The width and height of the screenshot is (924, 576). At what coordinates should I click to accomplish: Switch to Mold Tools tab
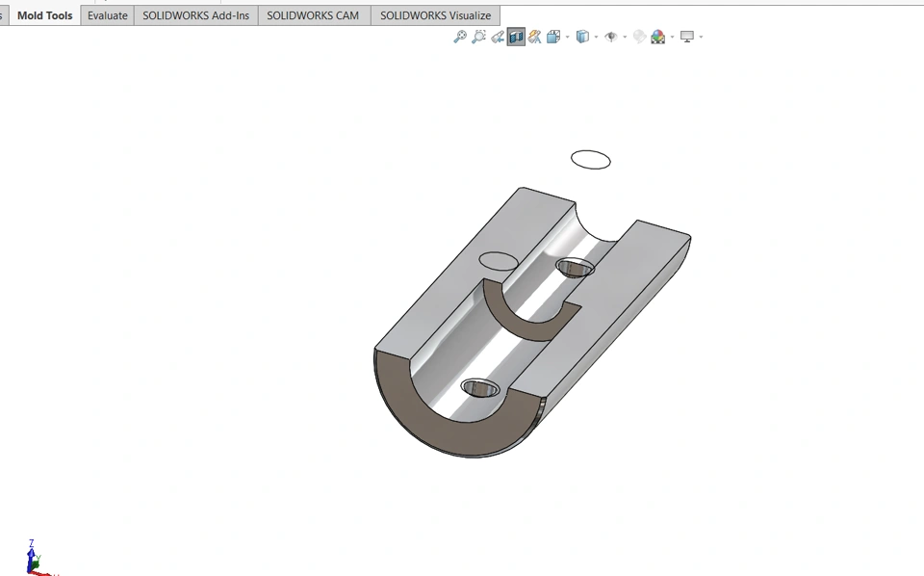[45, 16]
